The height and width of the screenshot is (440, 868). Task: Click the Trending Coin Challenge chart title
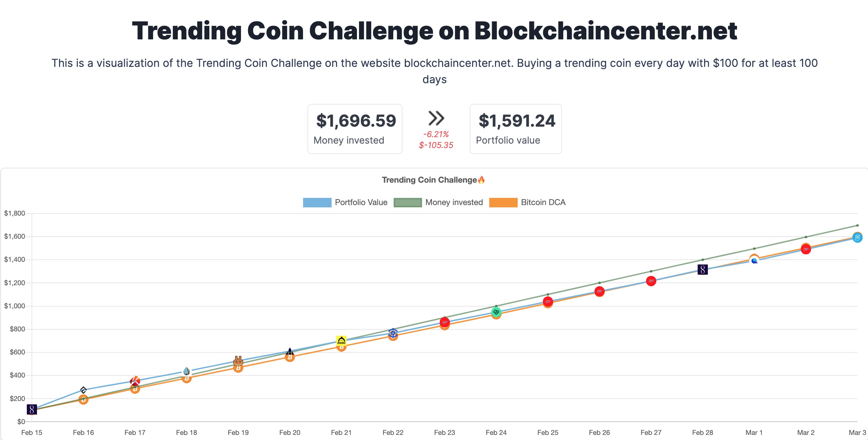click(433, 180)
